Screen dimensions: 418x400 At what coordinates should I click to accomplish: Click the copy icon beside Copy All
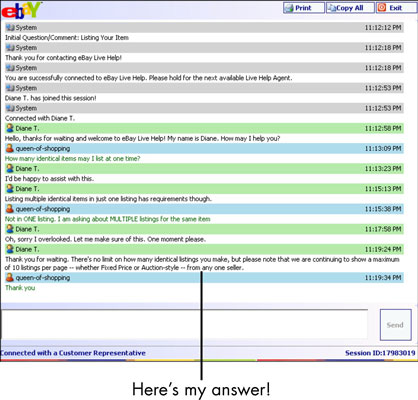pos(332,8)
